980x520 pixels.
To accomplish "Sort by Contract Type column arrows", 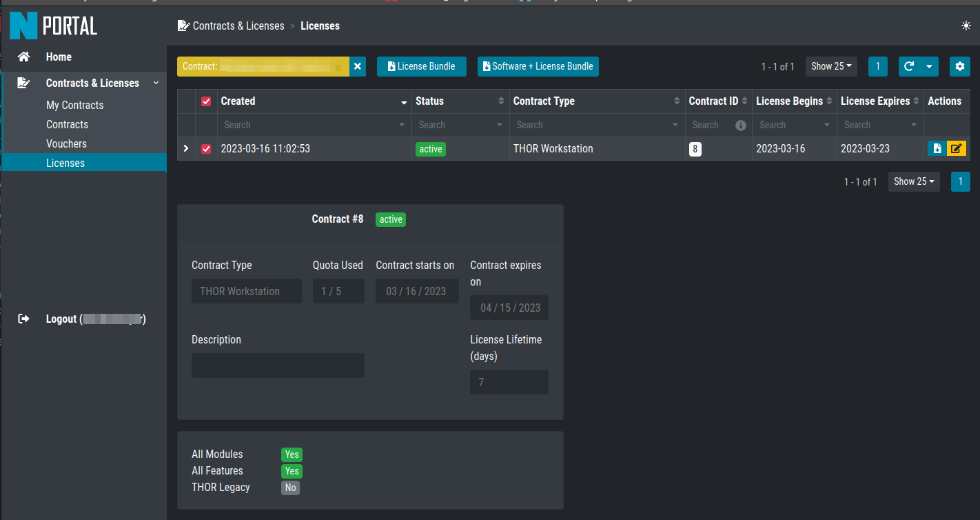I will tap(677, 101).
